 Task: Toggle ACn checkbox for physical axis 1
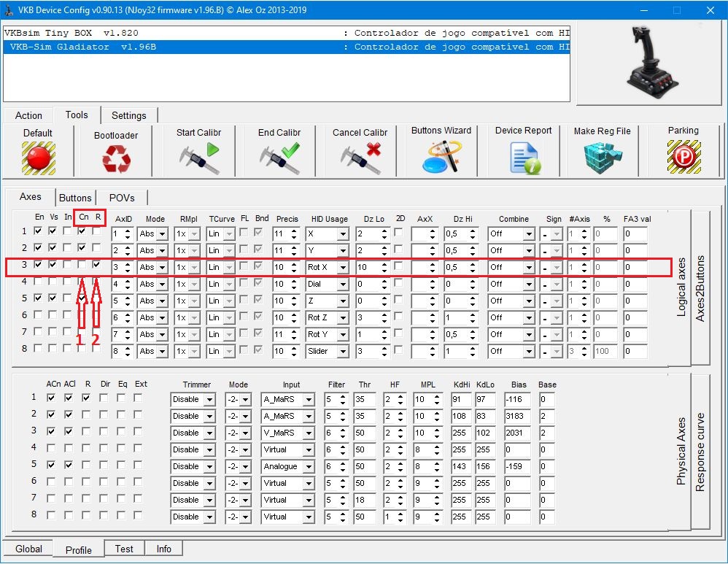click(x=51, y=398)
